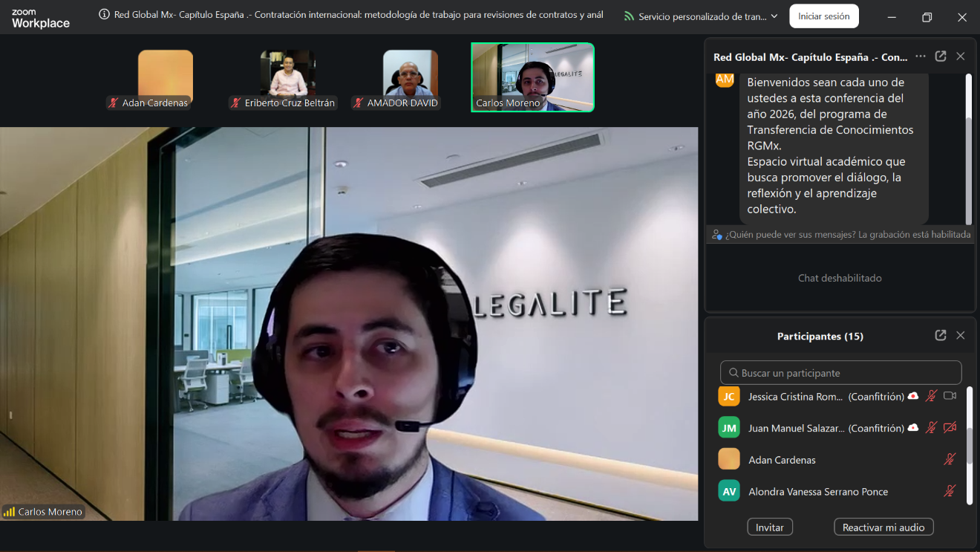Screen dimensions: 980x552
Task: Click the Iniciar sesión button
Action: click(x=823, y=16)
